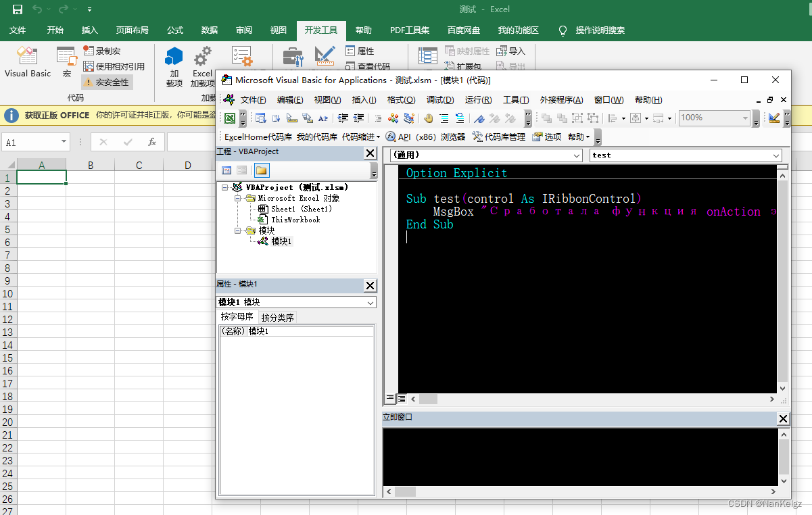Click the ExcelHome代码库 button
Screen dimensions: 812x515
click(259, 136)
